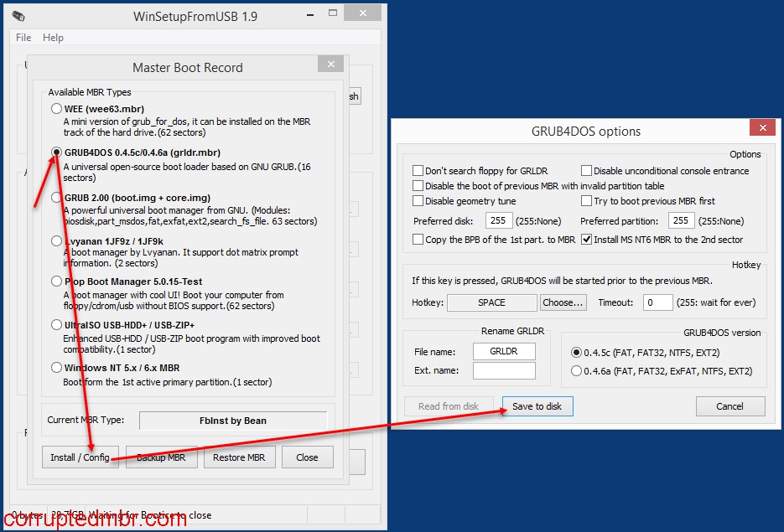The width and height of the screenshot is (784, 532).
Task: Select the WEE (wee63.mbr) radio option
Action: [x=56, y=109]
